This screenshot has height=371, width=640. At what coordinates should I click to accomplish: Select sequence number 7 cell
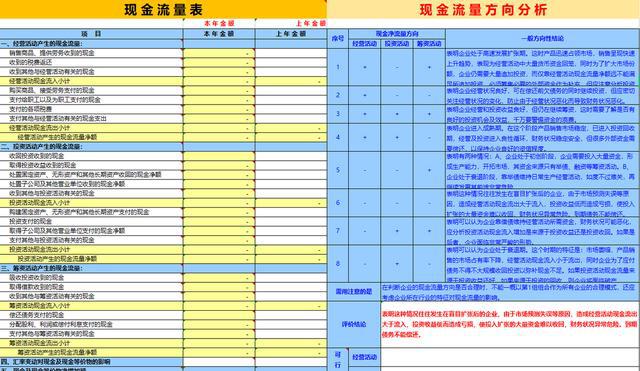pyautogui.click(x=338, y=231)
